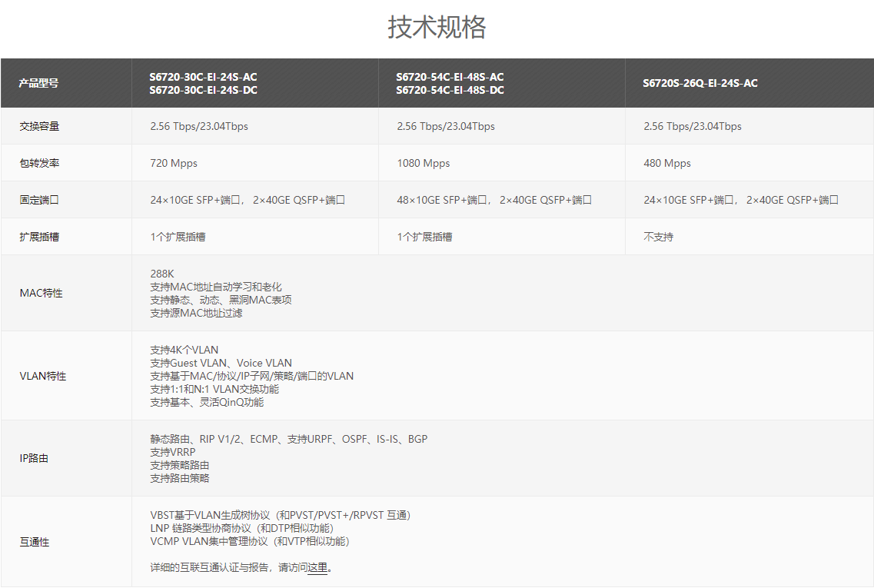Click the "1080 Mpps" forwarding rate value
This screenshot has height=588, width=874.
423,163
